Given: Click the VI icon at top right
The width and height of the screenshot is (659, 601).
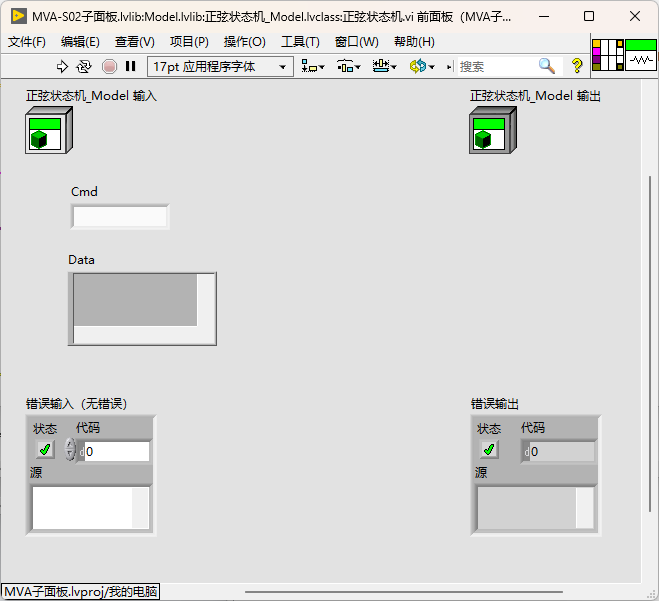Looking at the screenshot, I should coord(641,55).
